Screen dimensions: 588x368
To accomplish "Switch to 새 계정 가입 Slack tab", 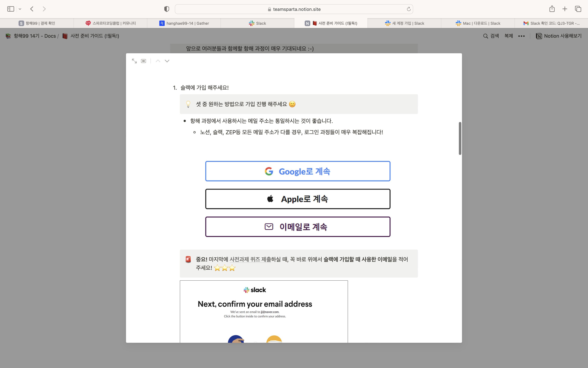I will coord(404,23).
